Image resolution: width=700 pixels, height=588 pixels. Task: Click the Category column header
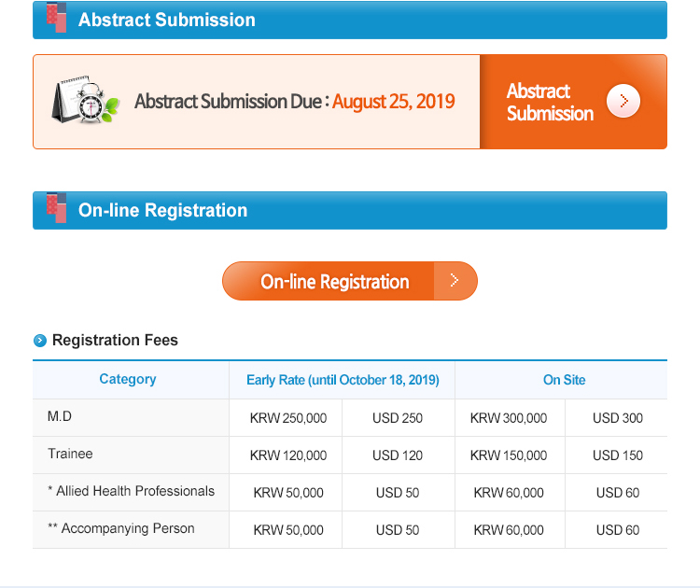click(x=128, y=379)
